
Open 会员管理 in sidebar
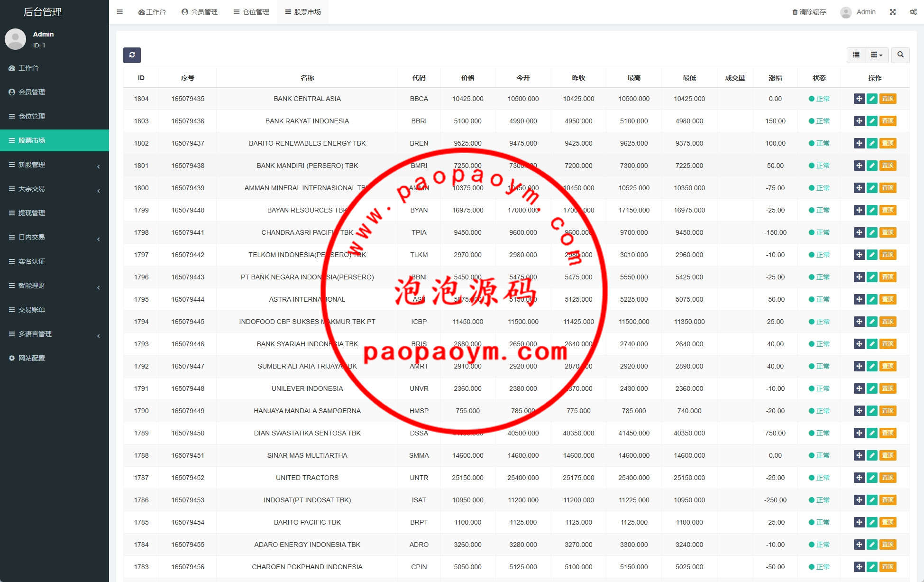tap(55, 92)
